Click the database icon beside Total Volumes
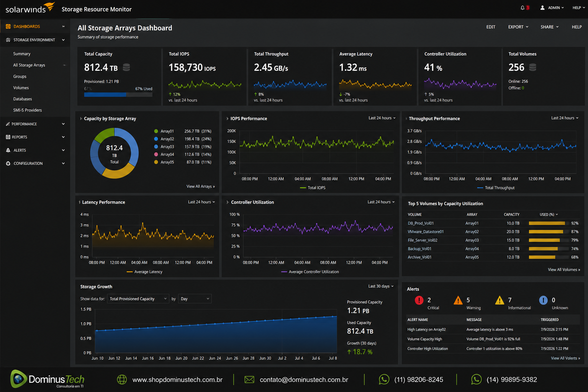 [x=532, y=67]
